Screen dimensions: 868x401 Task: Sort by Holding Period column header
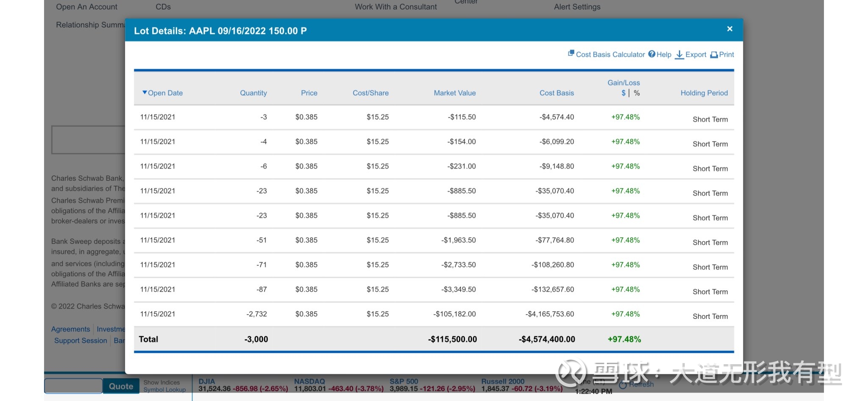704,93
